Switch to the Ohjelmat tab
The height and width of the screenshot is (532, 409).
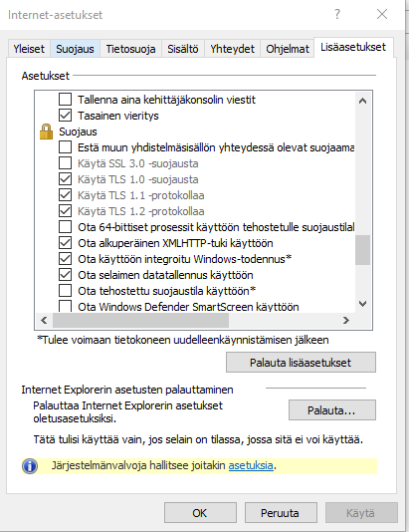tap(288, 49)
